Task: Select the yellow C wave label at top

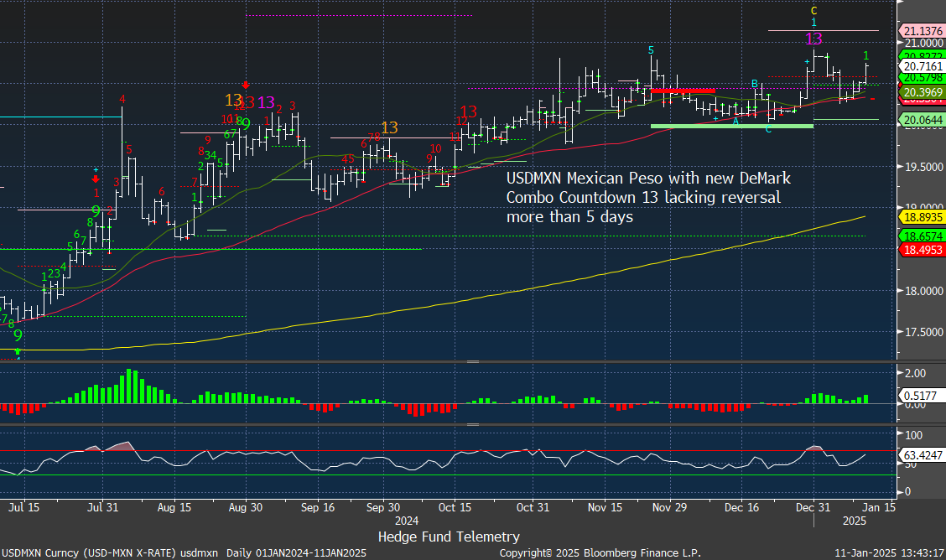Action: click(813, 11)
